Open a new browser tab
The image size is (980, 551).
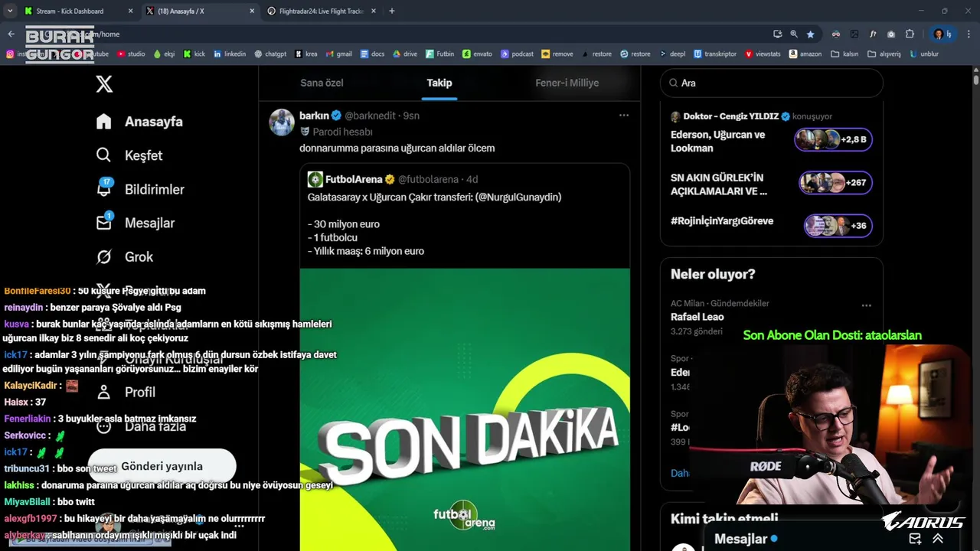[x=392, y=11]
